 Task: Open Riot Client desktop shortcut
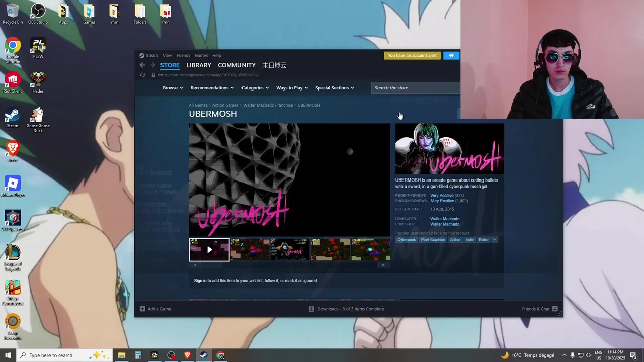coord(13,83)
